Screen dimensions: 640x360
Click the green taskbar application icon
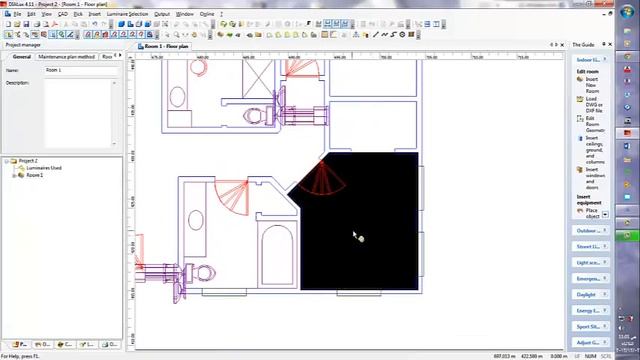(x=627, y=236)
